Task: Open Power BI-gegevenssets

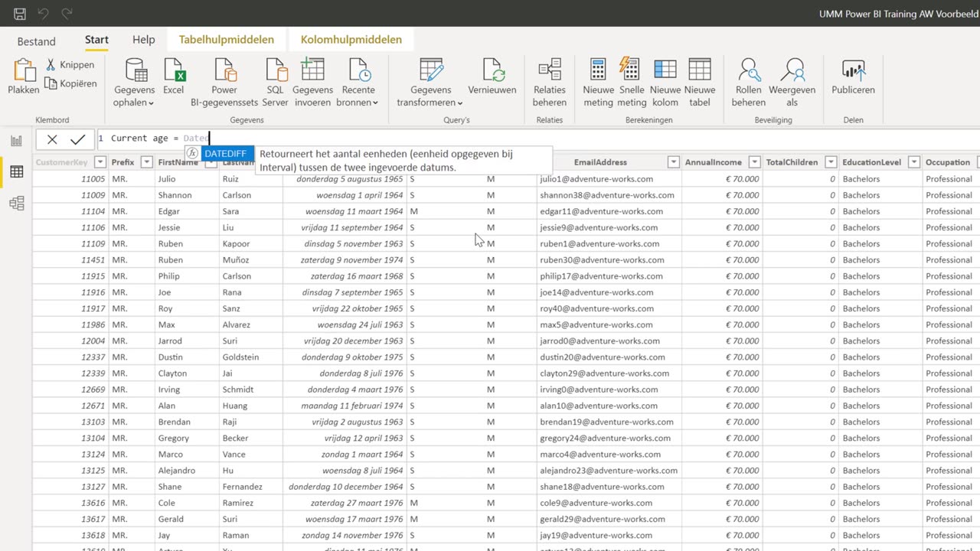Action: (x=224, y=83)
